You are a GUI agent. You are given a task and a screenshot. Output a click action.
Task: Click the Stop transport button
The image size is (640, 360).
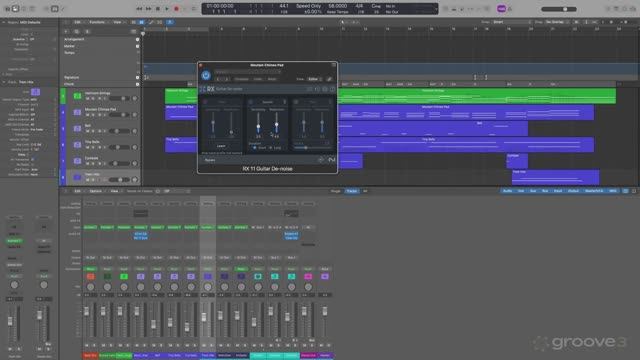tap(158, 9)
